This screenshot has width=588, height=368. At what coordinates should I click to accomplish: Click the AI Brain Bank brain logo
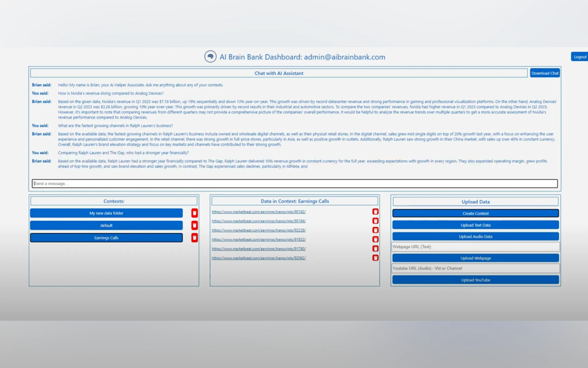[x=210, y=57]
